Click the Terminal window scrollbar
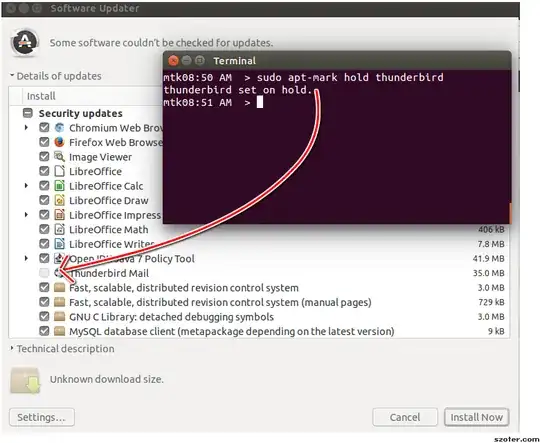This screenshot has width=540, height=443. pos(510,213)
